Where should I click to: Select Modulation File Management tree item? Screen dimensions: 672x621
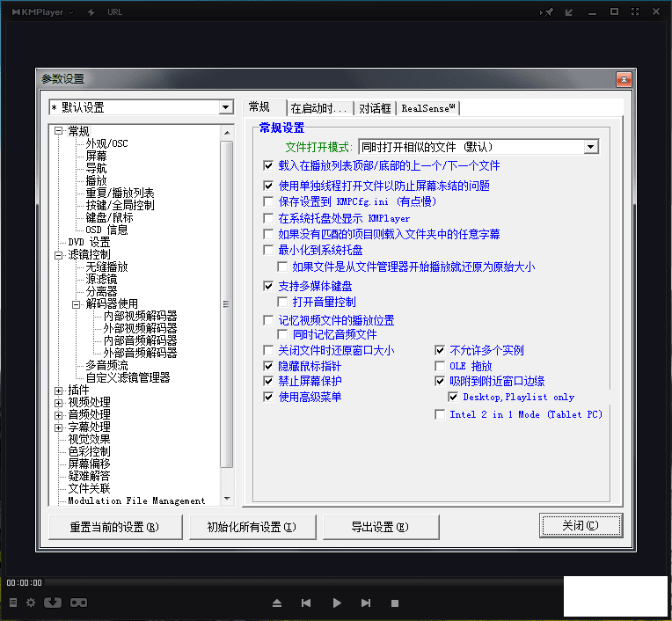point(136,500)
